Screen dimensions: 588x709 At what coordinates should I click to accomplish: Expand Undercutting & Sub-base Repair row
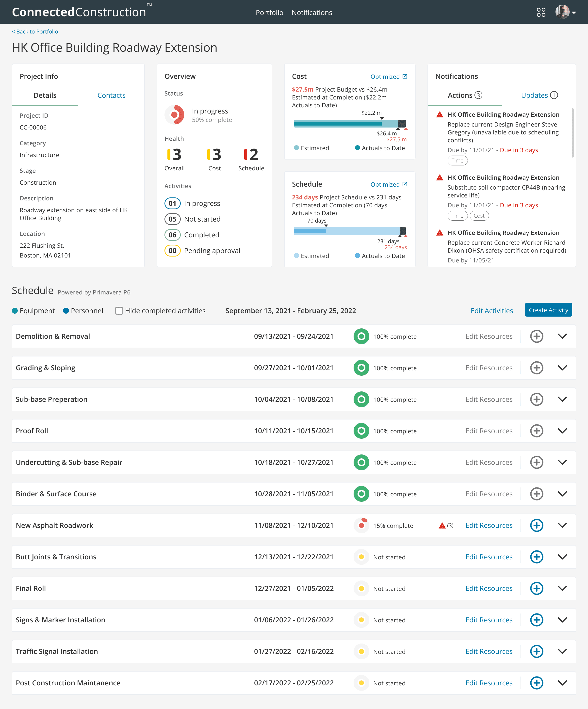point(562,462)
